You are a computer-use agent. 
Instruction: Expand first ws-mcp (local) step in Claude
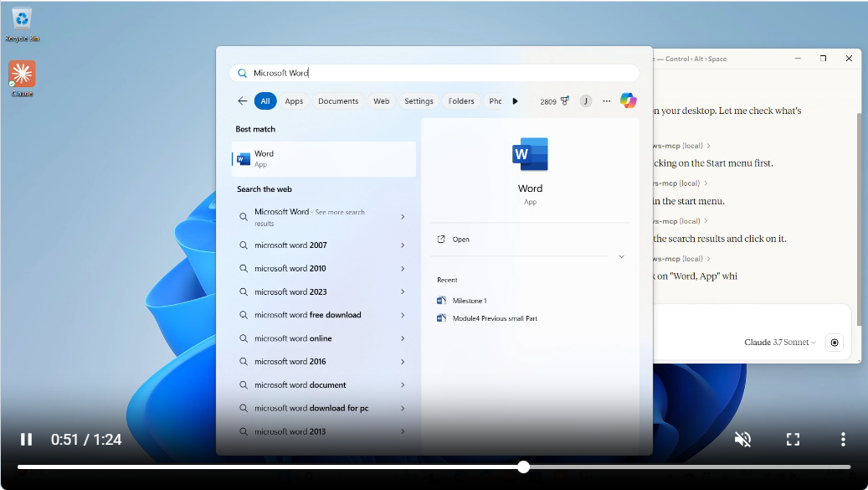681,146
